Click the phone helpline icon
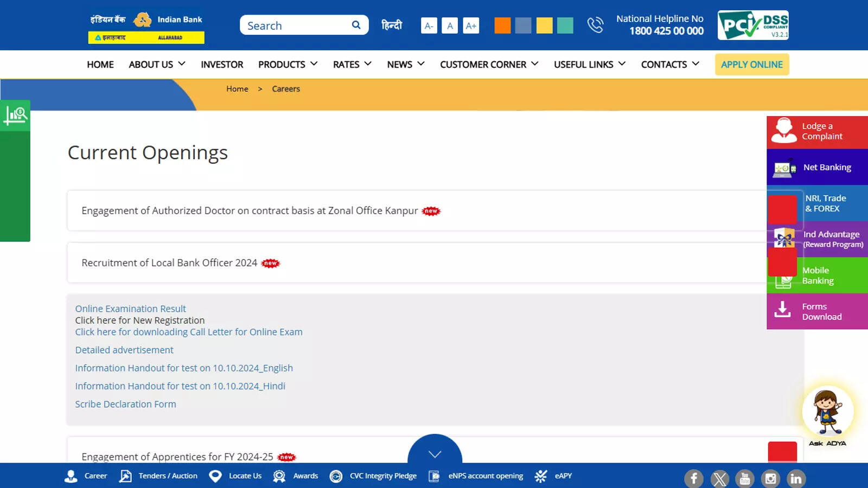 pos(595,25)
